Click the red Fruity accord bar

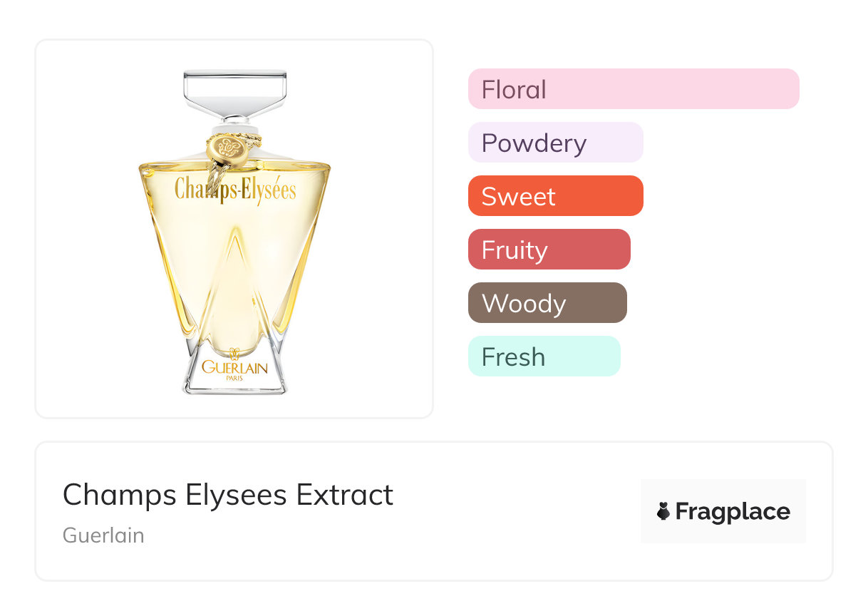click(x=549, y=250)
